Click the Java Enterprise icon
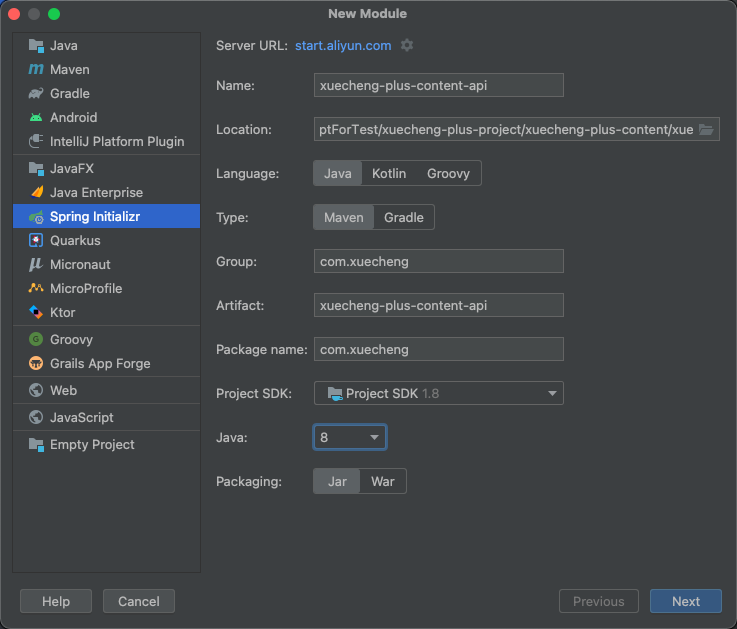The width and height of the screenshot is (737, 629). [36, 193]
